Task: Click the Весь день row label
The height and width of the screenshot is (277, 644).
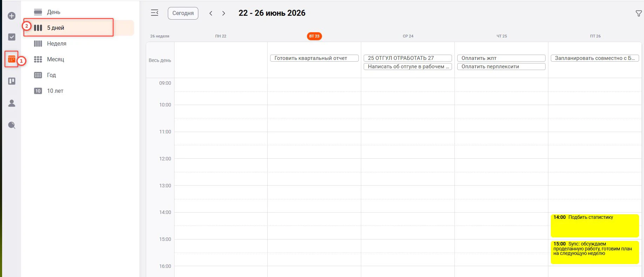Action: pyautogui.click(x=160, y=60)
